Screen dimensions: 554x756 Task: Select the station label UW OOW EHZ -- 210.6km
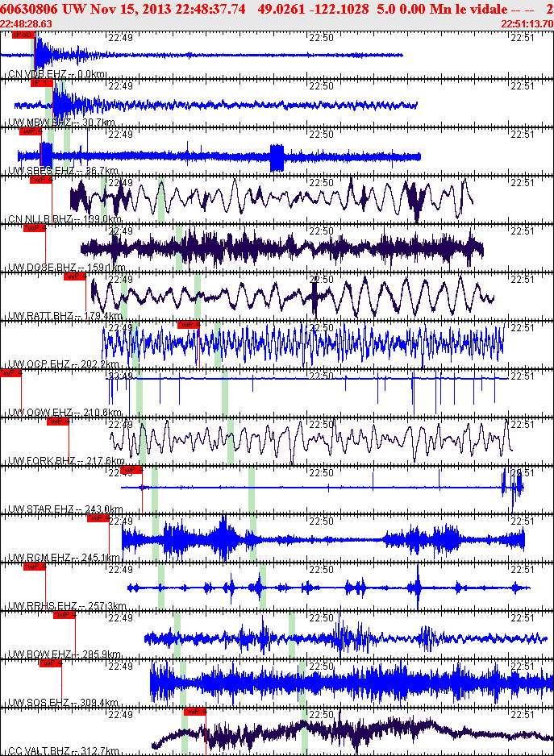[65, 412]
